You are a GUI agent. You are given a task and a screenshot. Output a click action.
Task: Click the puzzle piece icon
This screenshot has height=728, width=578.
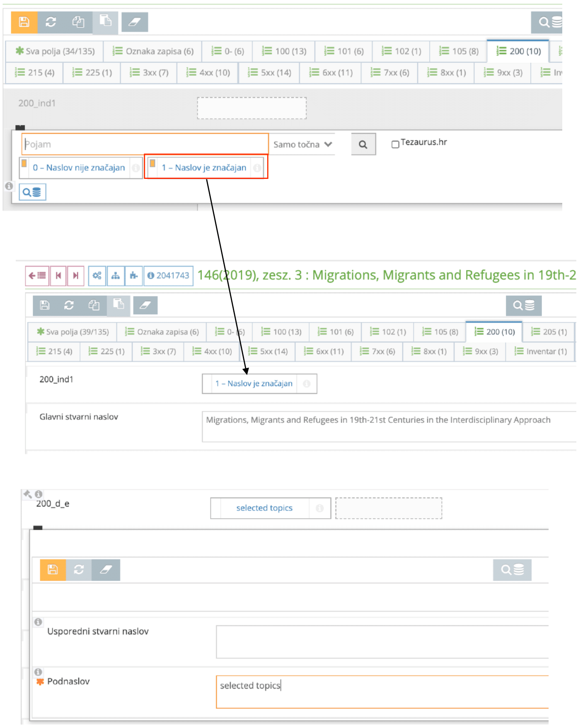pos(133,276)
